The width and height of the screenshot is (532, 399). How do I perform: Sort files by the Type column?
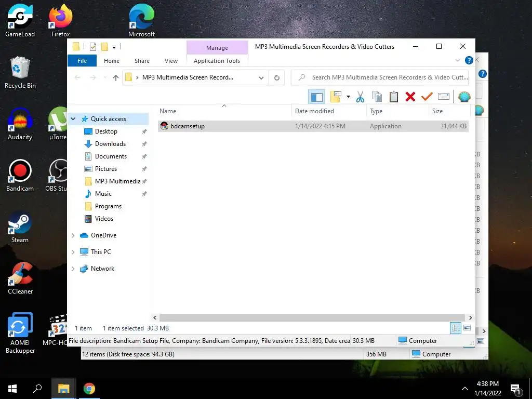[x=397, y=111]
